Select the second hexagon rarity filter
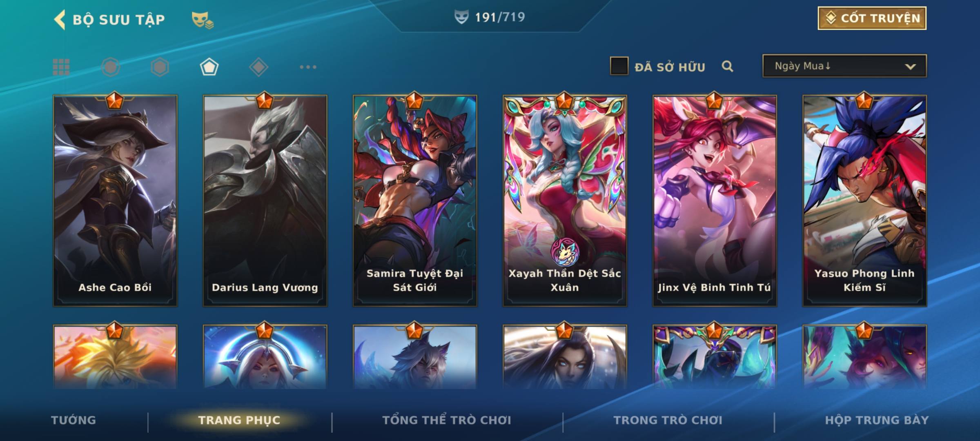Image resolution: width=980 pixels, height=441 pixels. point(160,67)
